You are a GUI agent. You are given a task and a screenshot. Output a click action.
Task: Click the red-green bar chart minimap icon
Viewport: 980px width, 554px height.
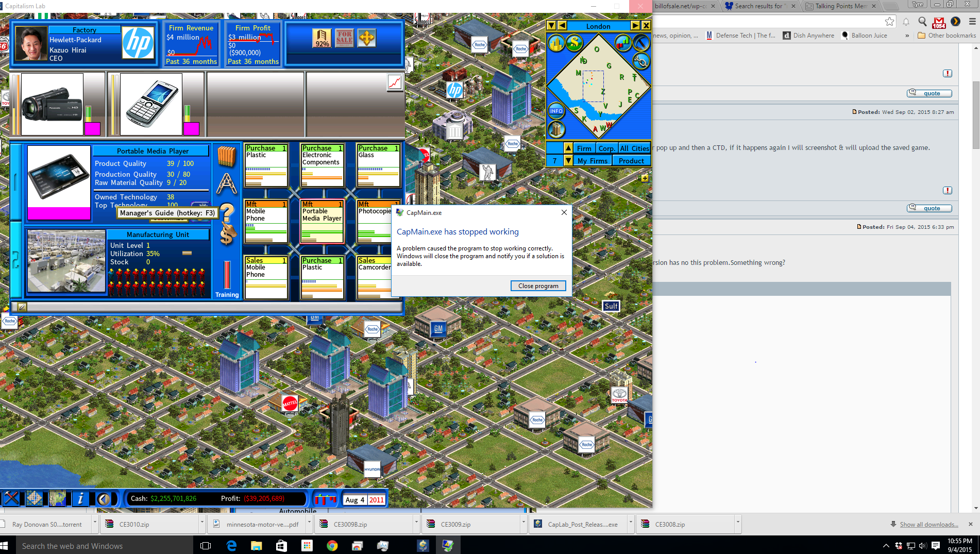(623, 43)
